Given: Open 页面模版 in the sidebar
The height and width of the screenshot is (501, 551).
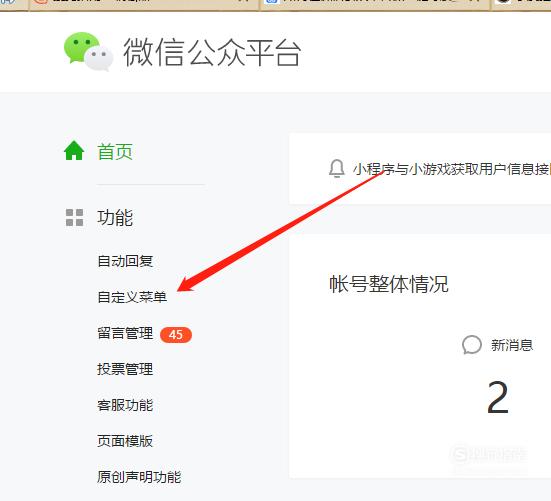Looking at the screenshot, I should click(x=125, y=441).
